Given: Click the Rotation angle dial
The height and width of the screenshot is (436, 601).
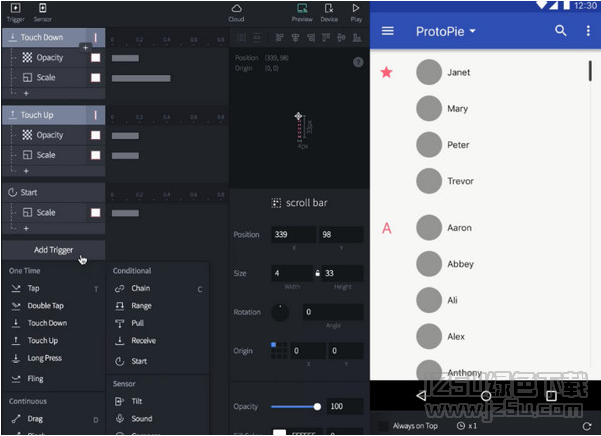Looking at the screenshot, I should point(280,312).
